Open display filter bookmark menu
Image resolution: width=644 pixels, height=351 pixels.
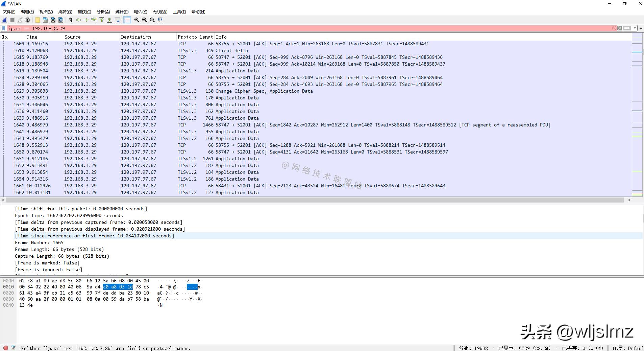point(4,28)
